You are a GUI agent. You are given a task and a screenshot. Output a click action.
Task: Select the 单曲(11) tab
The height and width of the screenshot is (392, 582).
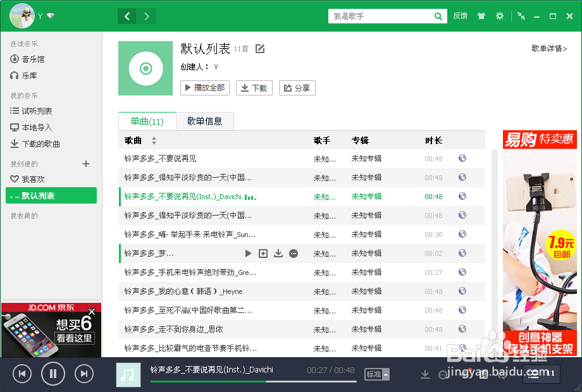147,121
